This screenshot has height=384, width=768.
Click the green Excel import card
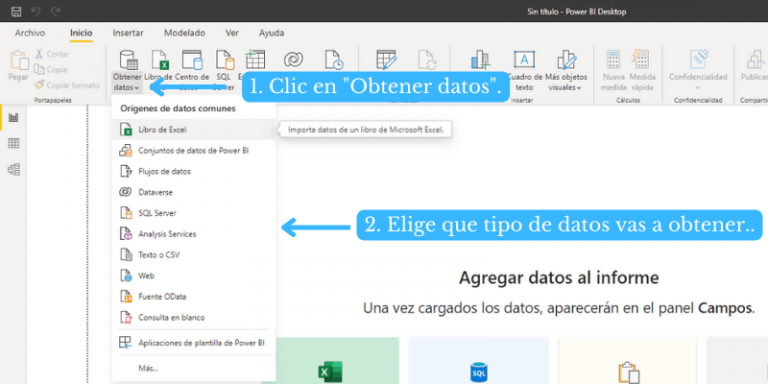tap(337, 360)
